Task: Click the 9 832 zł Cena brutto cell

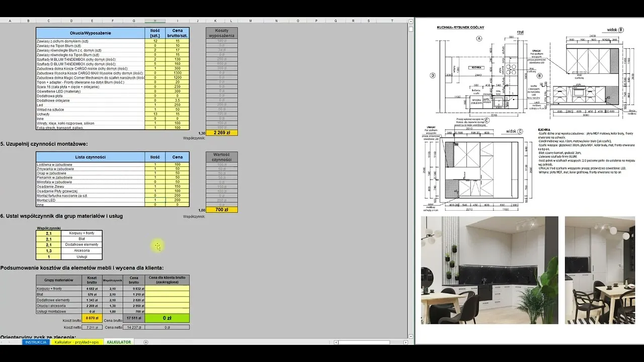Action: click(x=134, y=289)
